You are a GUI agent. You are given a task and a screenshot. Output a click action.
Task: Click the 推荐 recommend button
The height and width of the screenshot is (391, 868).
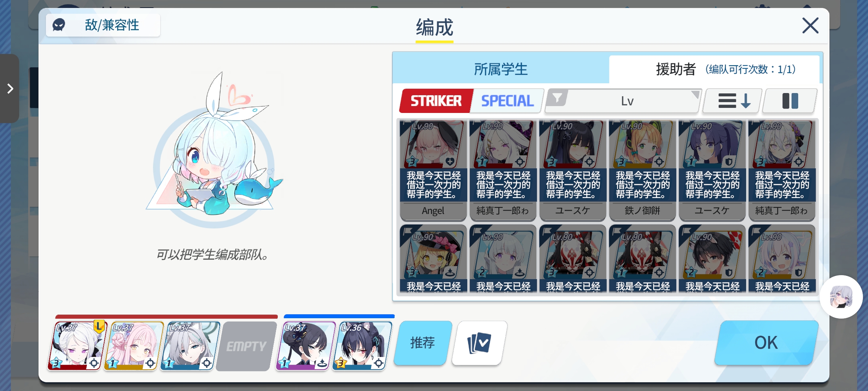(x=422, y=343)
